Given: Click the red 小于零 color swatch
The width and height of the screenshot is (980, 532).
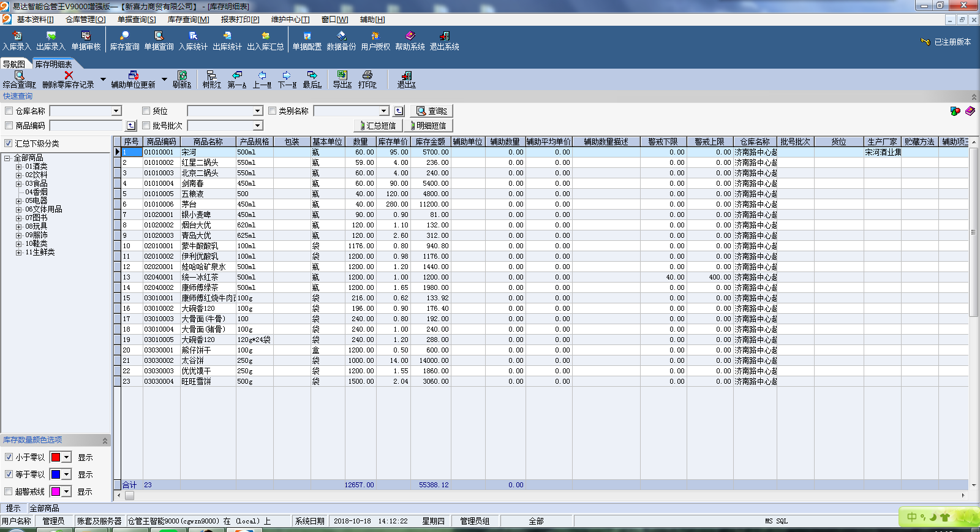Looking at the screenshot, I should (x=56, y=457).
